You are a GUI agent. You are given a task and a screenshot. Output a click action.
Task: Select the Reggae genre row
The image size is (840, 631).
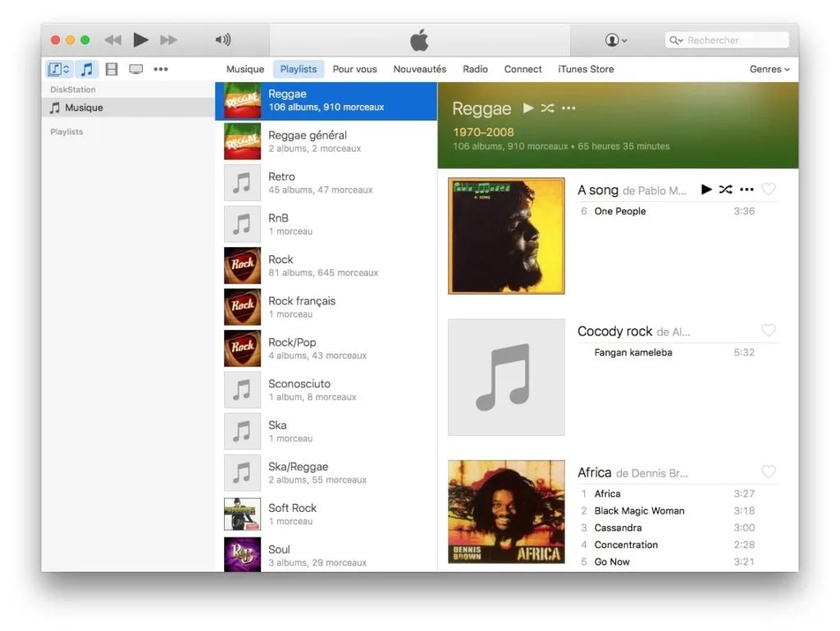pyautogui.click(x=326, y=100)
